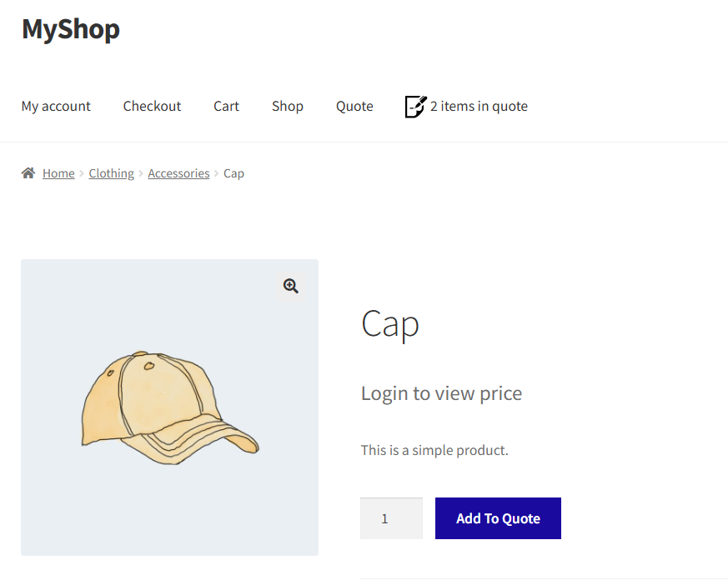Open the Clothing breadcrumb link

pyautogui.click(x=111, y=173)
